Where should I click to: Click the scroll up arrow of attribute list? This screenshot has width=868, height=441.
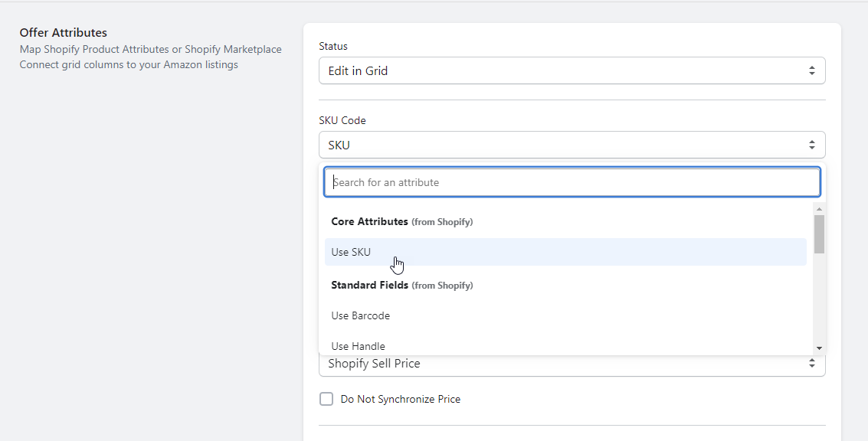[x=819, y=208]
